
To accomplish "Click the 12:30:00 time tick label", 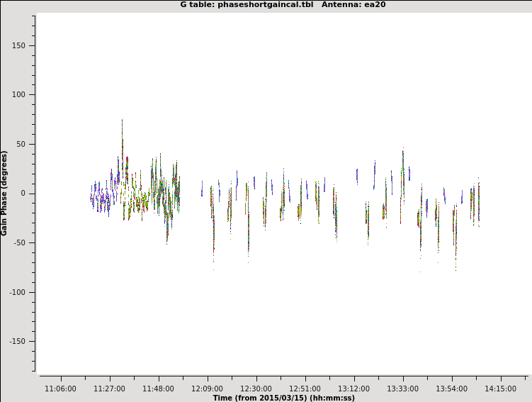I will click(256, 389).
